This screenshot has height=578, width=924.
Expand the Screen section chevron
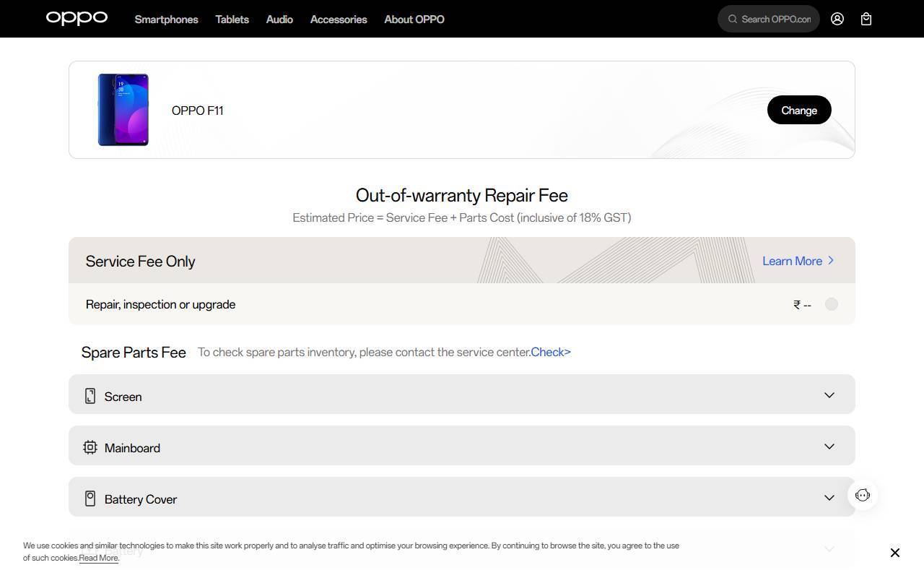pyautogui.click(x=829, y=395)
